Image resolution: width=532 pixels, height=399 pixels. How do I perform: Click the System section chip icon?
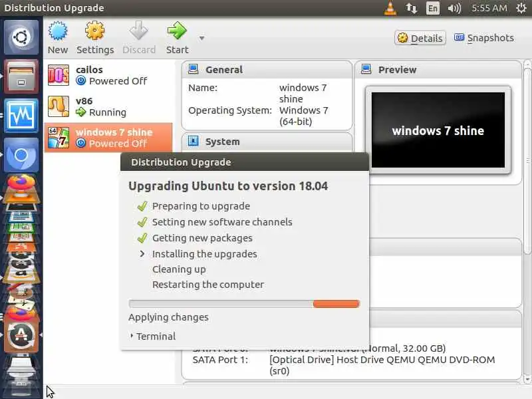point(193,141)
